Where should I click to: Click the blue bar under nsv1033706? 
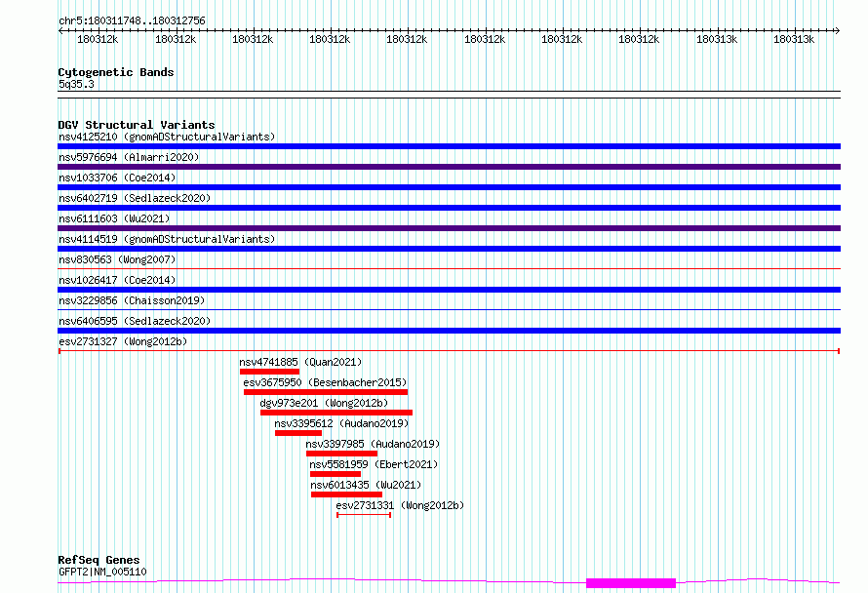[x=449, y=187]
